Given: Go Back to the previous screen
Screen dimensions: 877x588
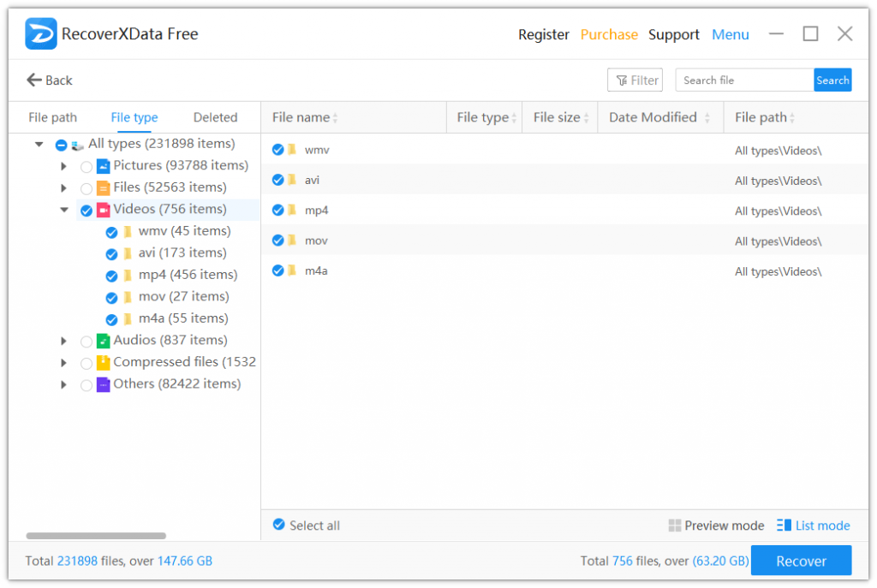Looking at the screenshot, I should 50,80.
